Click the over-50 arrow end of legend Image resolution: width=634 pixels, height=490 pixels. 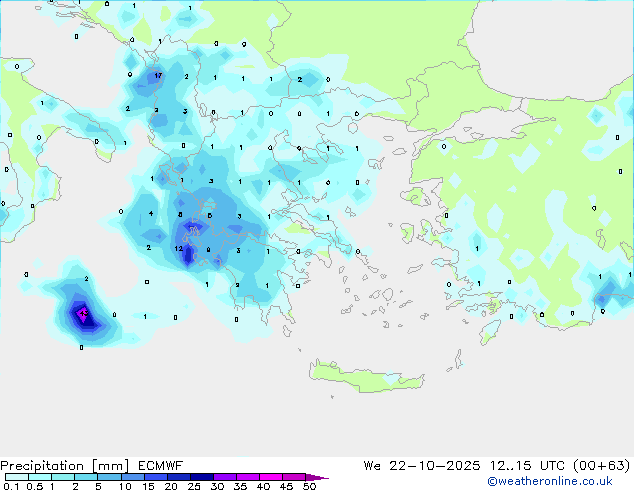click(x=317, y=477)
